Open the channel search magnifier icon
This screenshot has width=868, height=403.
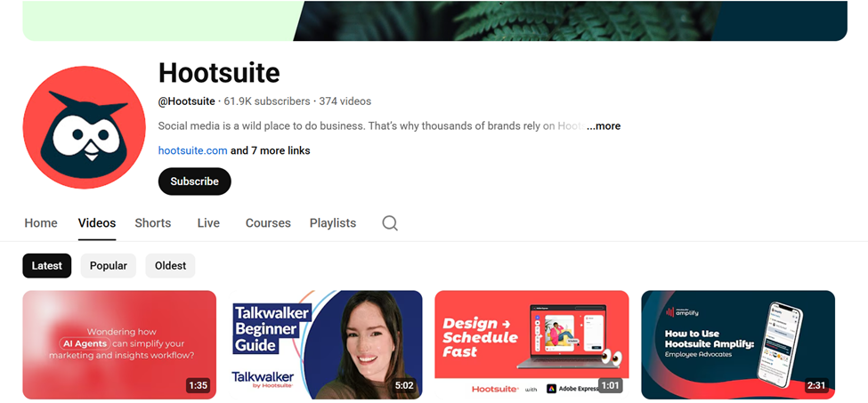(390, 223)
